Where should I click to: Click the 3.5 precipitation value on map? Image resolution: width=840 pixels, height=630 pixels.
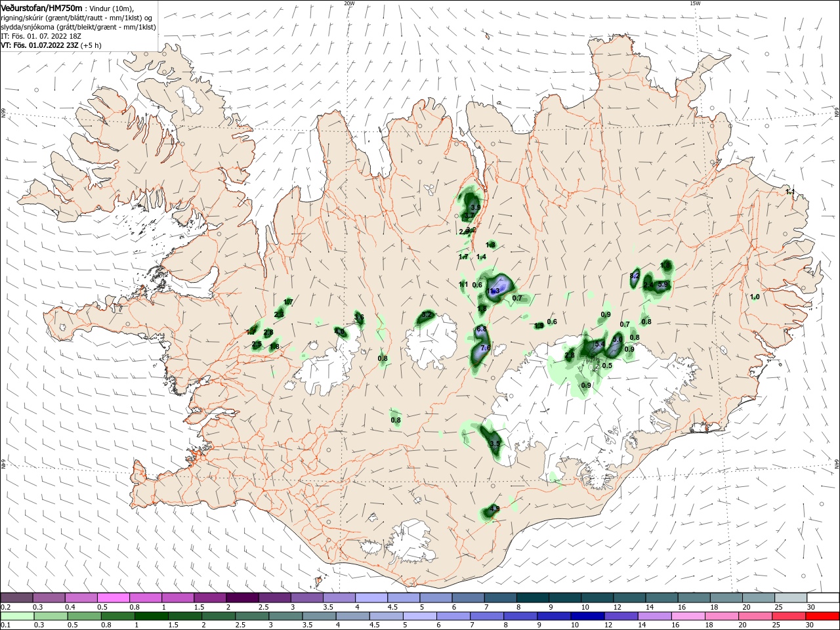tap(495, 444)
